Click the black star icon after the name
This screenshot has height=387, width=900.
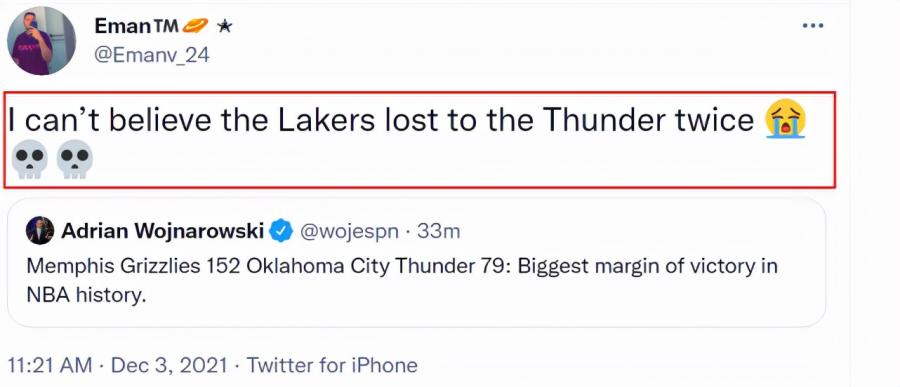[224, 26]
